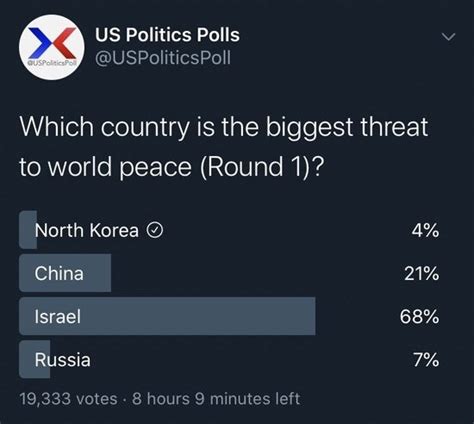Click the red and blue logo mark
Screen dimensions: 474x424
[52, 43]
